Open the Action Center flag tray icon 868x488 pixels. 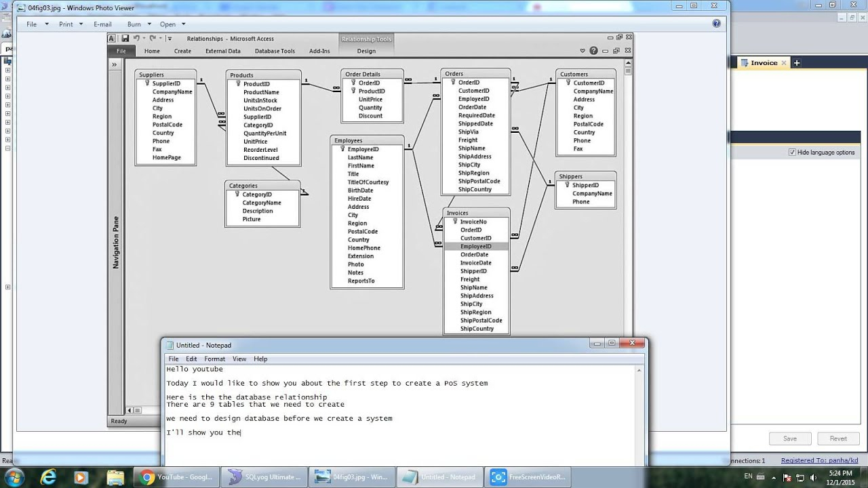pos(787,477)
